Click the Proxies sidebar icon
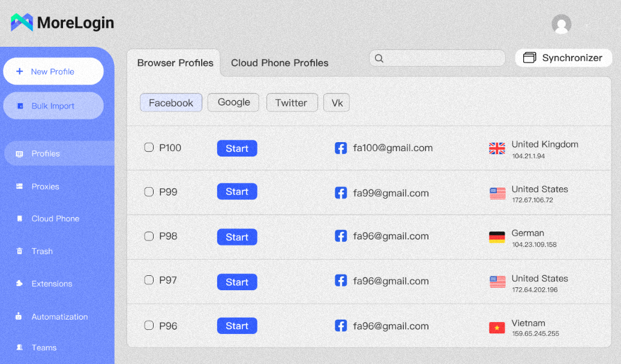Screen dimensions: 621x364 [20, 186]
